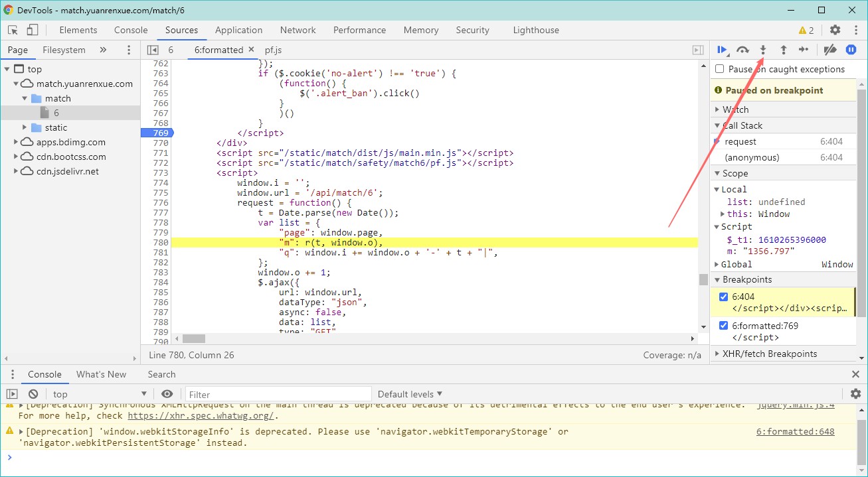The image size is (868, 477).
Task: Close the console drawer
Action: (x=855, y=374)
